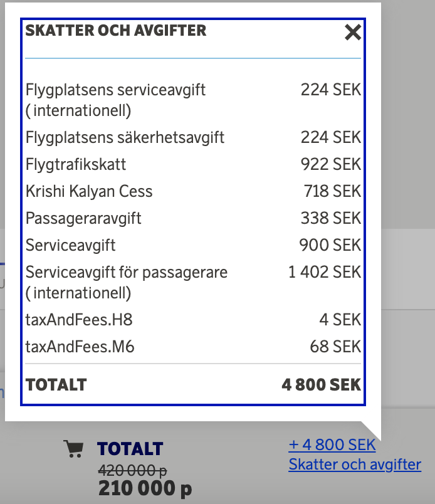Viewport: 435px width, 504px height.
Task: Click the SKATTER OCH AVGIFTER title
Action: point(115,30)
